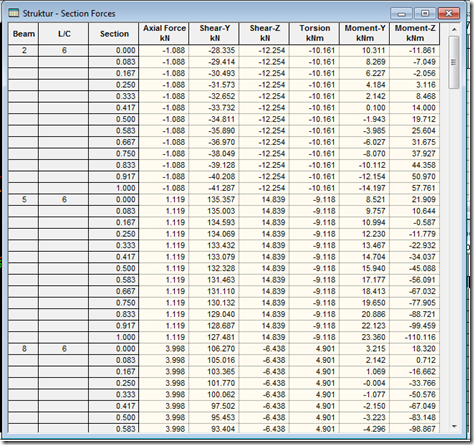Close the Section Forces window
This screenshot has width=474, height=445.
[449, 14]
